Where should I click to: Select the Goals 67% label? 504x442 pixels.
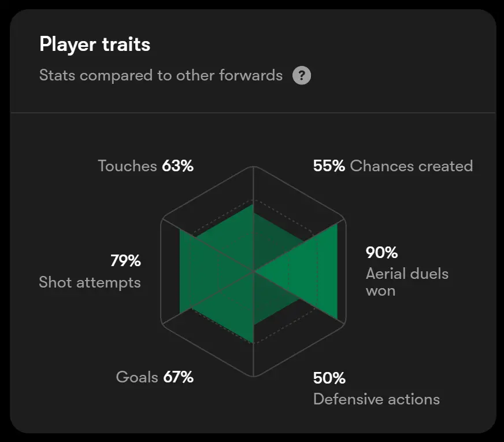coord(154,377)
